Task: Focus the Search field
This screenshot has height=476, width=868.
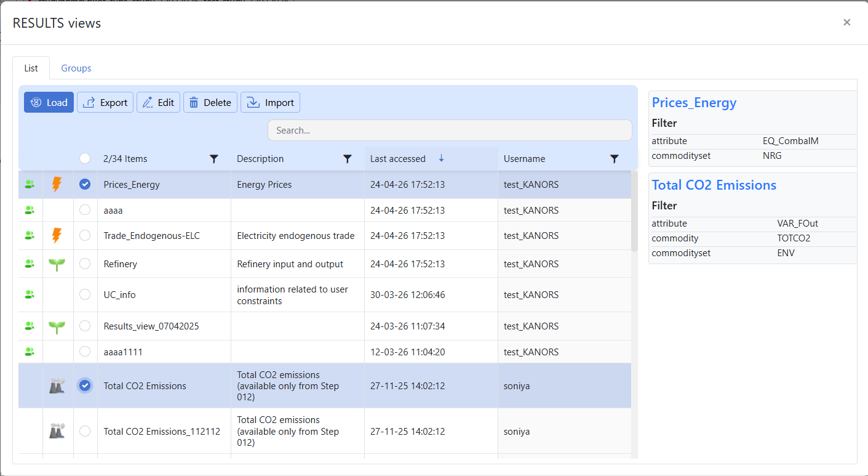Action: click(x=450, y=131)
